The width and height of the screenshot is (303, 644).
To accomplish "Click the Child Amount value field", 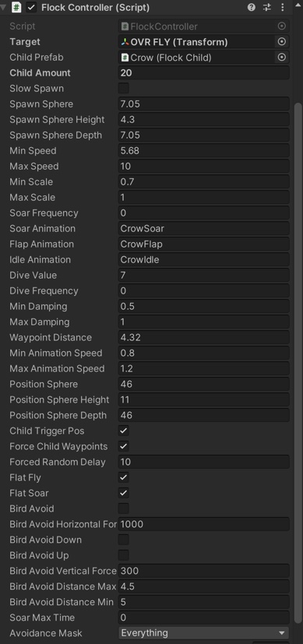I will click(x=203, y=72).
